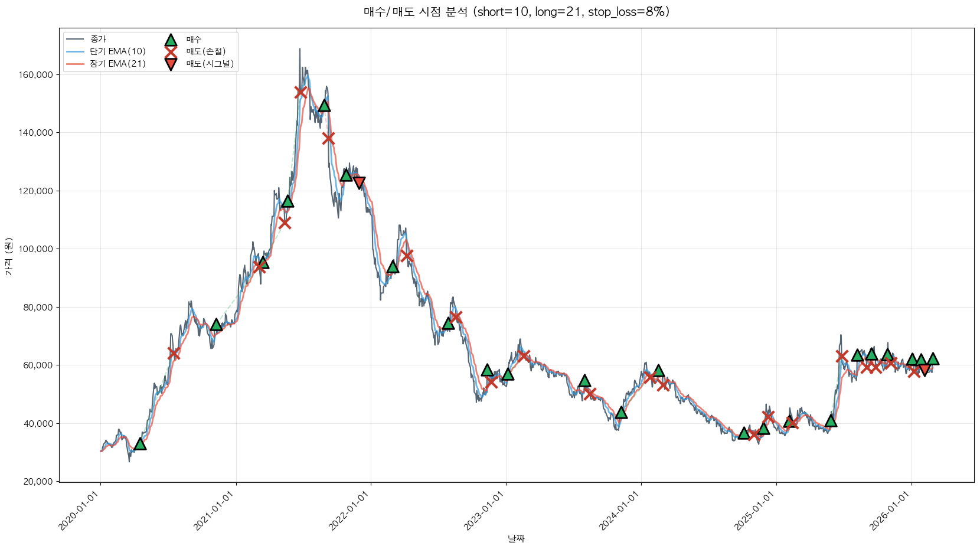Click the red 장기 EMA(21) legend line
This screenshot has width=980, height=549.
[76, 64]
